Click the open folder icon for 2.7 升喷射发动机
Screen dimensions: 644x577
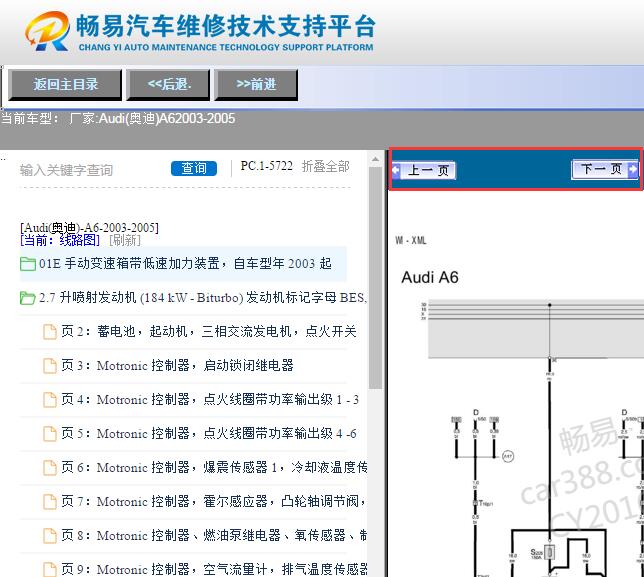[28, 298]
